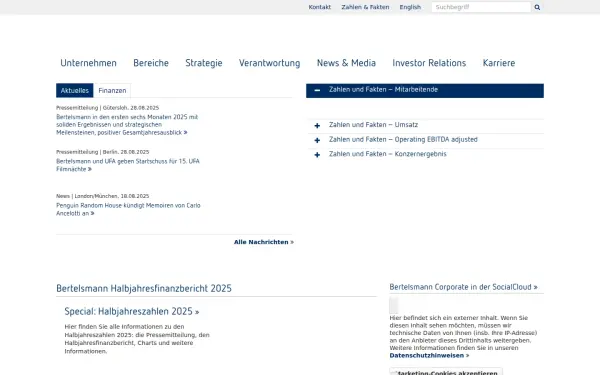Screen dimensions: 600x375
Task: Click the Pressemitteilung | Berlin date line
Action: point(103,152)
